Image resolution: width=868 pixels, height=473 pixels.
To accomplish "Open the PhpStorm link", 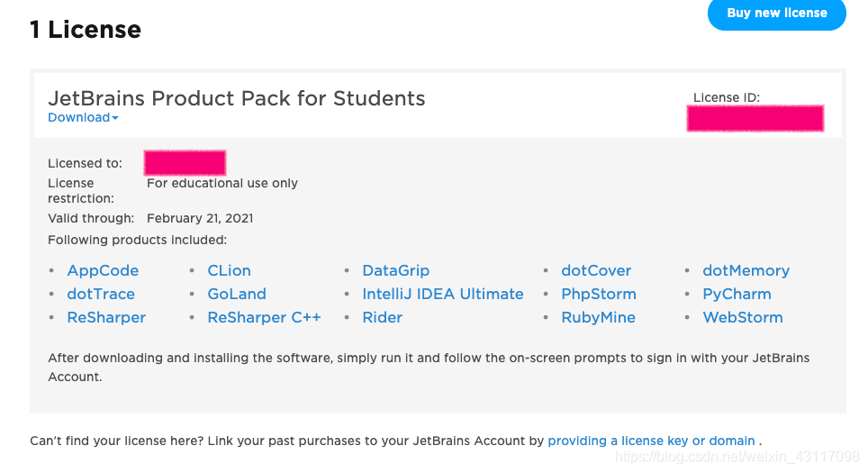I will point(598,294).
